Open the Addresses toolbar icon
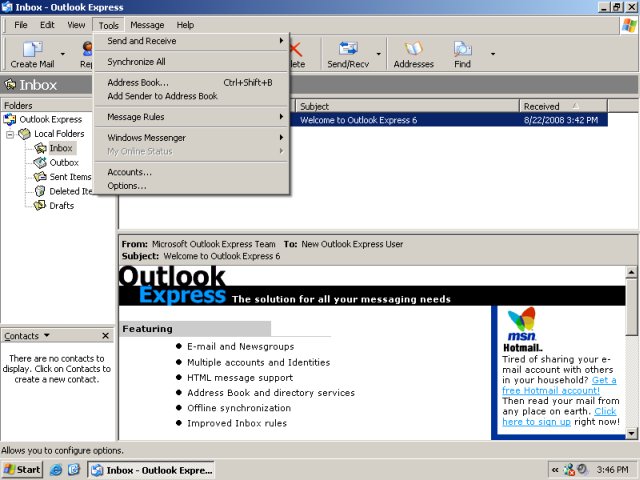 pos(413,49)
